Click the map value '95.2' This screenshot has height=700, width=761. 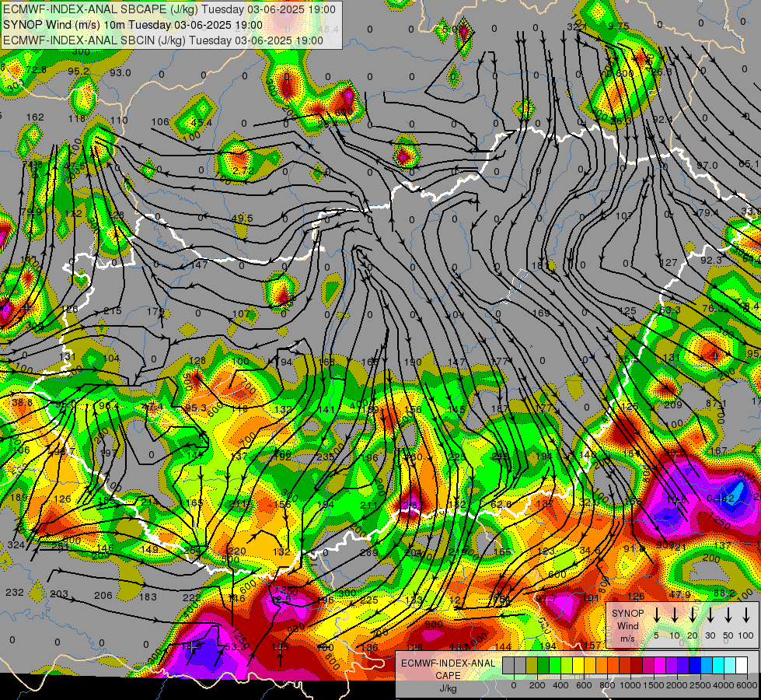pyautogui.click(x=79, y=71)
